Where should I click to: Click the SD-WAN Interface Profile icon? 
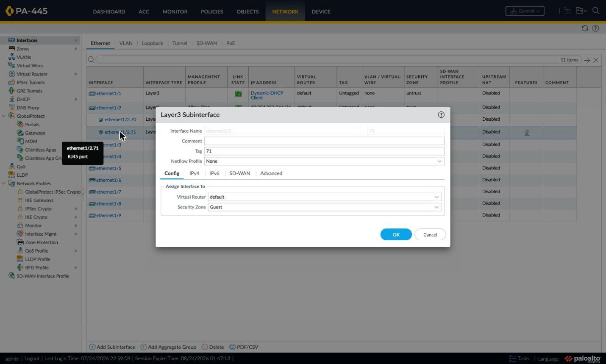[x=12, y=276]
